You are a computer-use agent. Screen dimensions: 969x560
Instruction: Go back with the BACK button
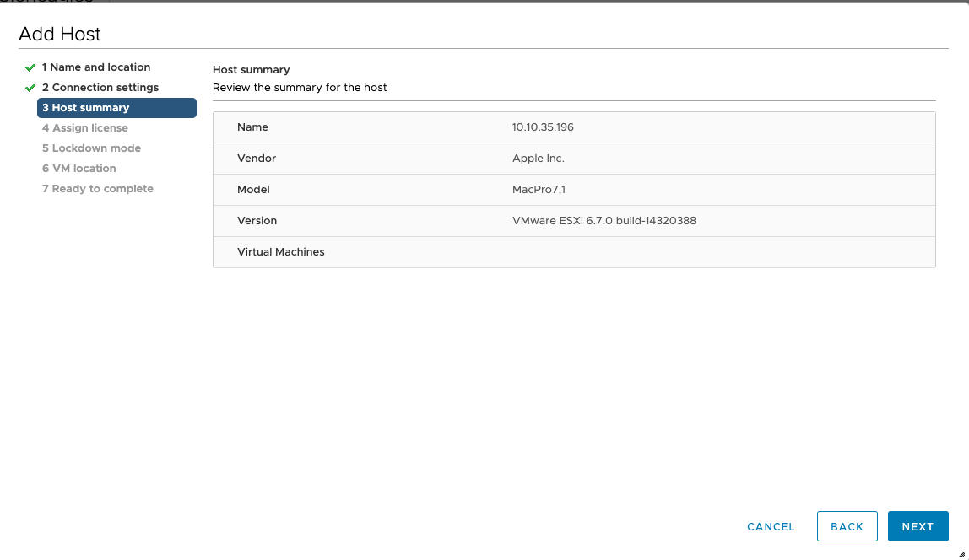pos(847,526)
